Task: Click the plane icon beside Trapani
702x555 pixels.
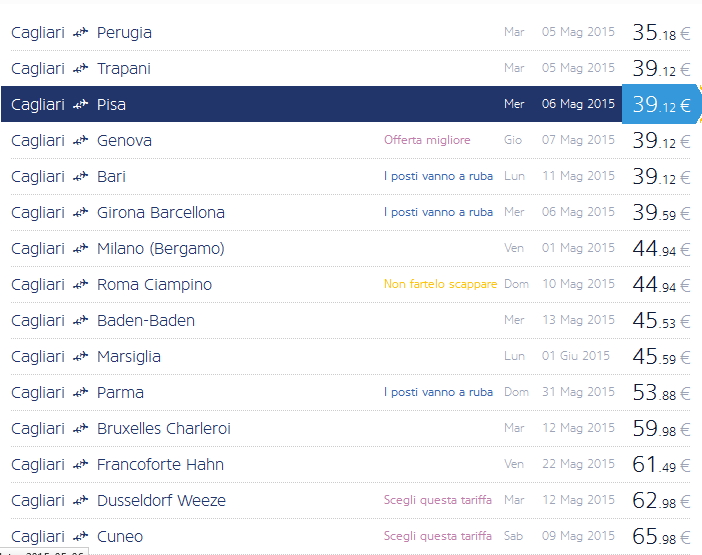Action: click(x=81, y=69)
